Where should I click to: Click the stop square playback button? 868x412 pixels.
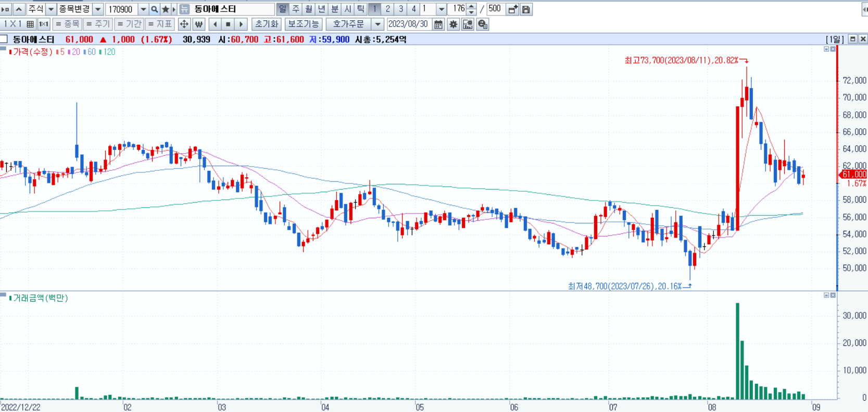(228, 24)
